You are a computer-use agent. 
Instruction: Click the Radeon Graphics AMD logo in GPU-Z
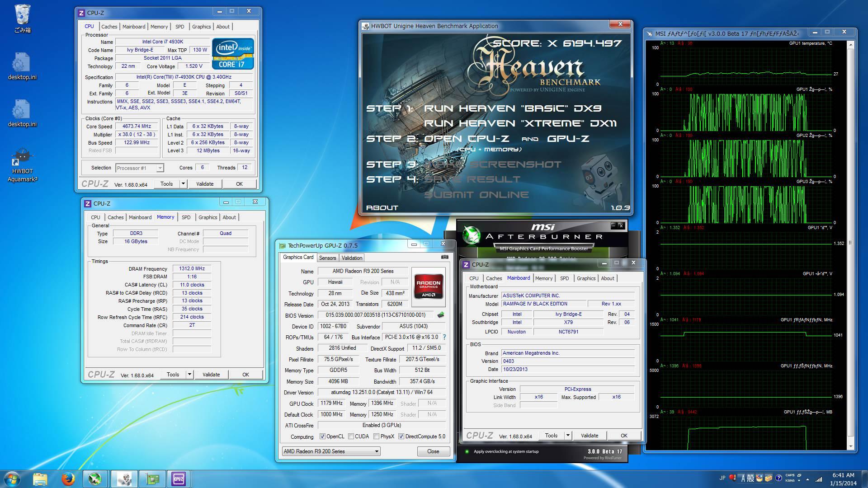(x=429, y=287)
